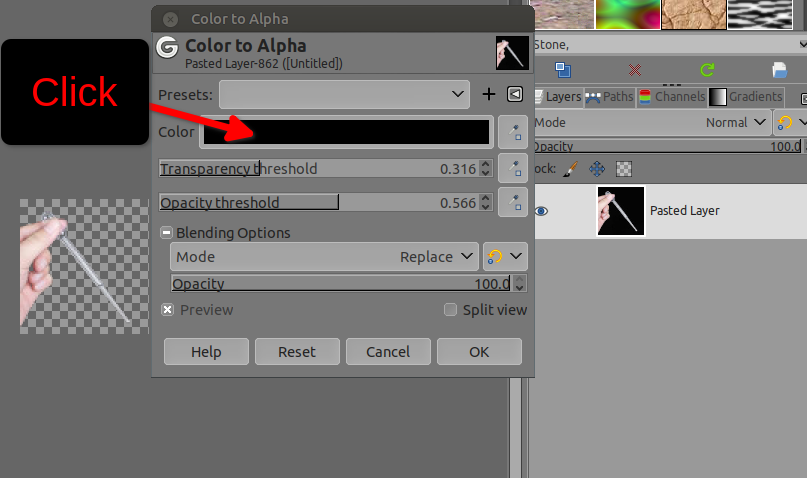Viewport: 807px width, 478px height.
Task: Collapse the Blending Options section
Action: tap(166, 233)
